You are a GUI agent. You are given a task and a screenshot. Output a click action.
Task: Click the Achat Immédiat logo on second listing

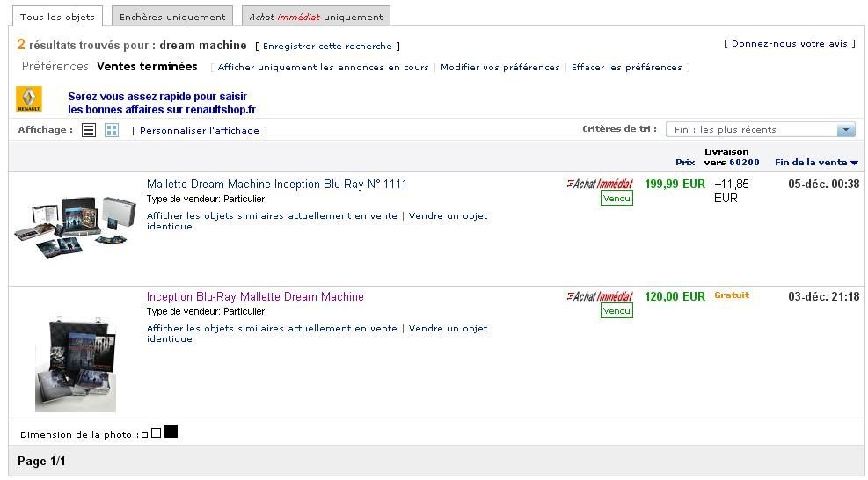pos(600,296)
